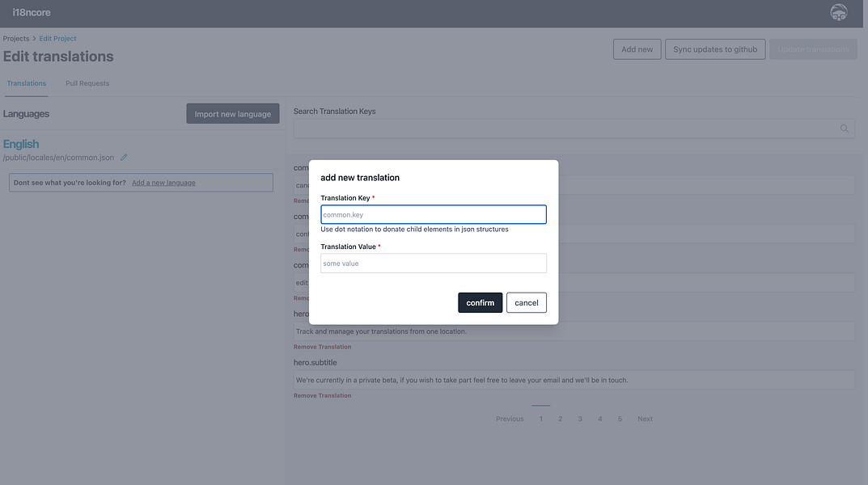The height and width of the screenshot is (485, 868).
Task: Go to pagination page 2
Action: click(560, 419)
